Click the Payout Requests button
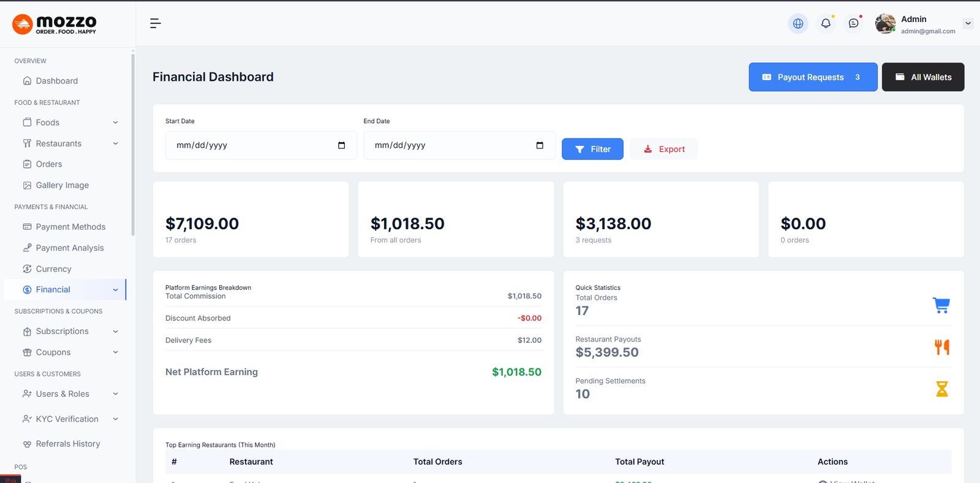The height and width of the screenshot is (483, 980). click(x=812, y=77)
